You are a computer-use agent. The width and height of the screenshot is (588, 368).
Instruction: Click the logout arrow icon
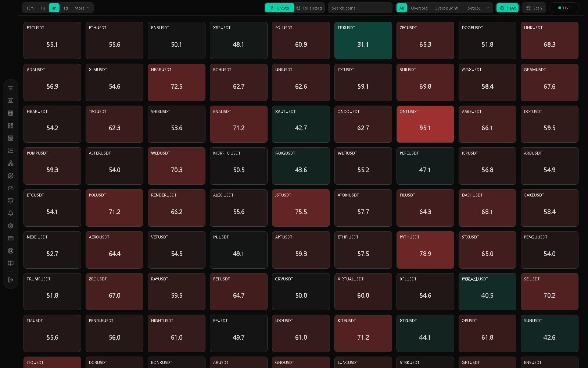click(x=11, y=280)
